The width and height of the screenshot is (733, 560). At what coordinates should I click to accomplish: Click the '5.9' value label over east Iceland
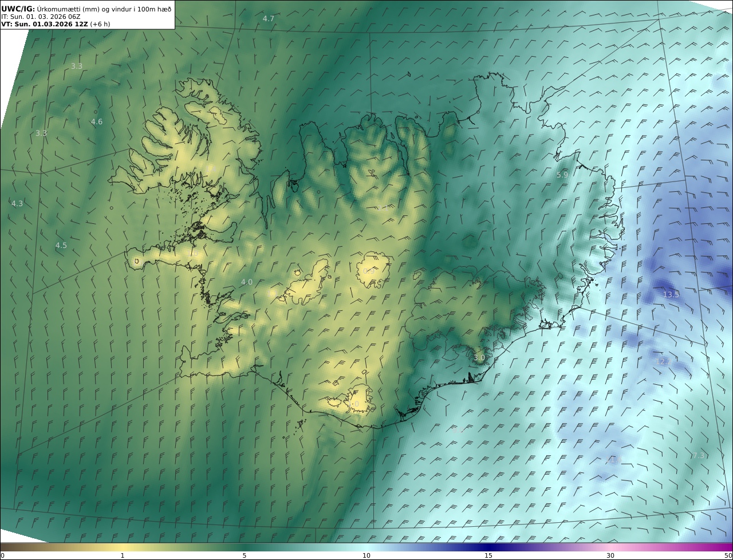(562, 175)
